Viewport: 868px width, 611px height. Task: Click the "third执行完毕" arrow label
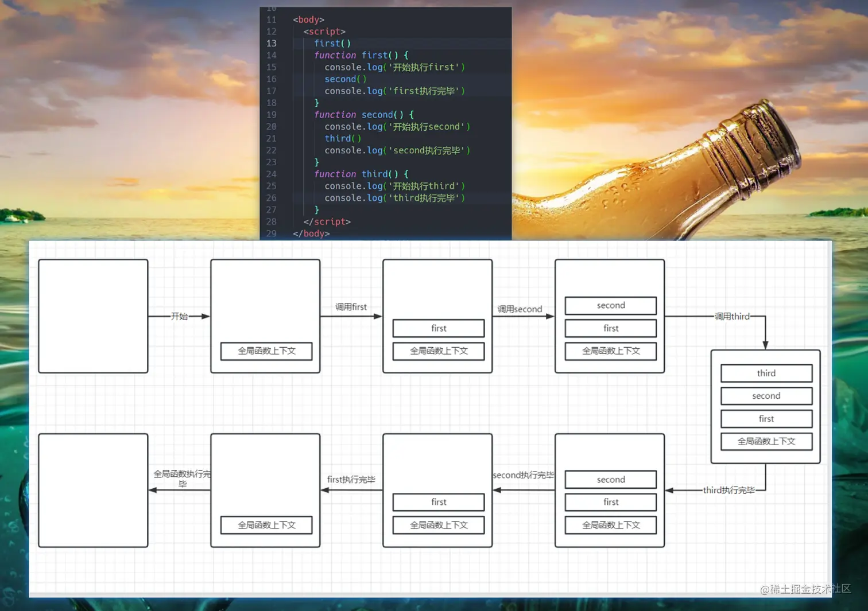pos(729,491)
